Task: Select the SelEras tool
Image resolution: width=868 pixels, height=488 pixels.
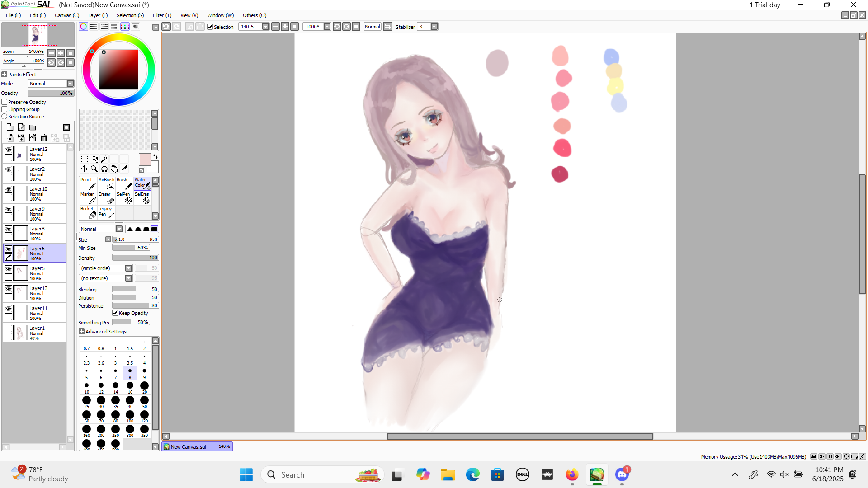Action: [x=142, y=198]
